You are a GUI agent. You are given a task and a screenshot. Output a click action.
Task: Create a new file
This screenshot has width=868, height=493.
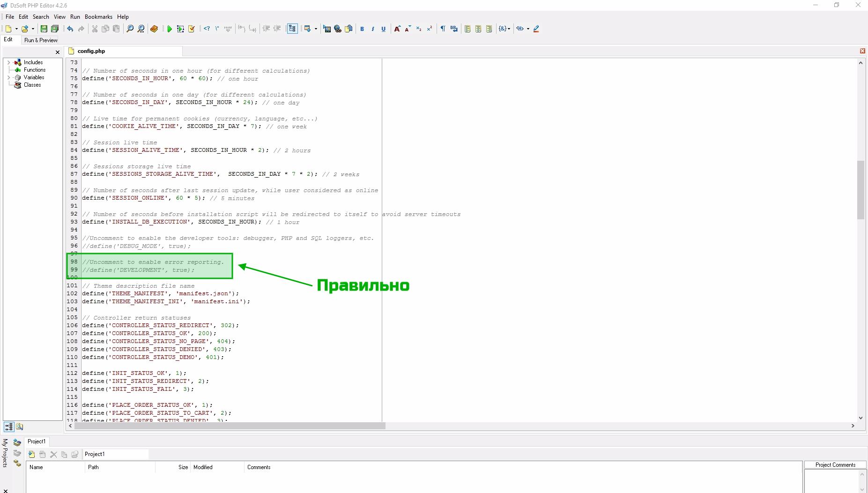pos(8,29)
